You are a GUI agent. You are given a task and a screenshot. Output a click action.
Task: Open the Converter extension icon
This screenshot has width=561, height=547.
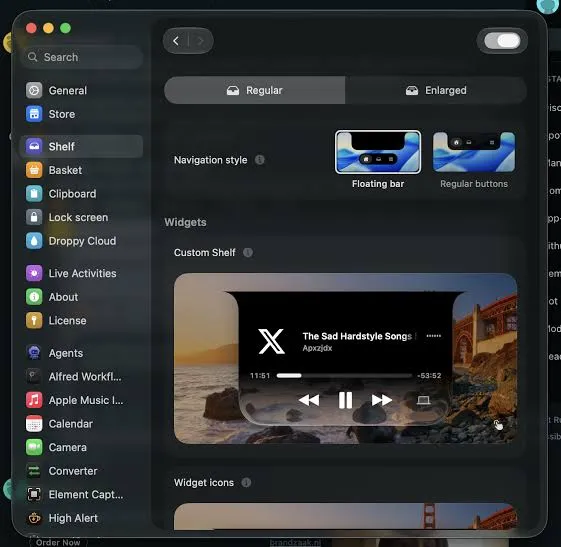[x=34, y=471]
